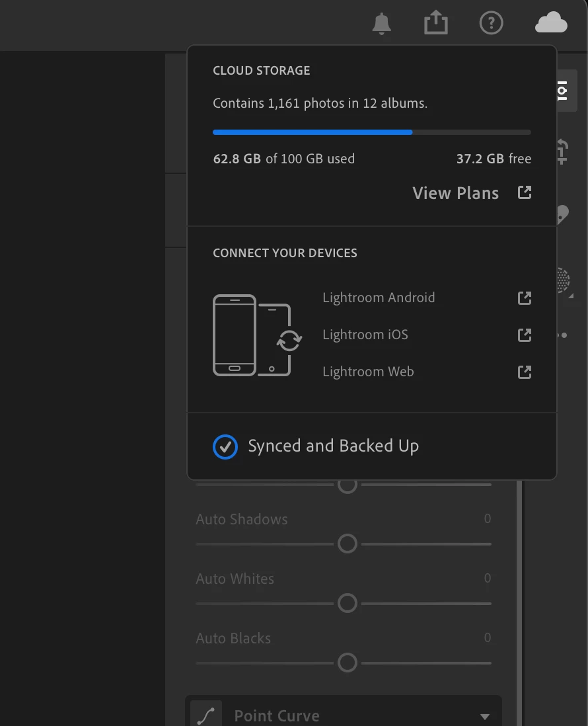The height and width of the screenshot is (726, 588).
Task: Click Synced and Backed Up status text
Action: tap(333, 446)
